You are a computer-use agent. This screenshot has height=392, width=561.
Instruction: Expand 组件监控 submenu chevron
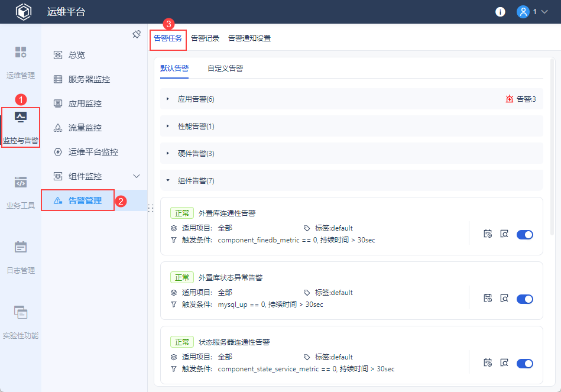click(x=137, y=176)
